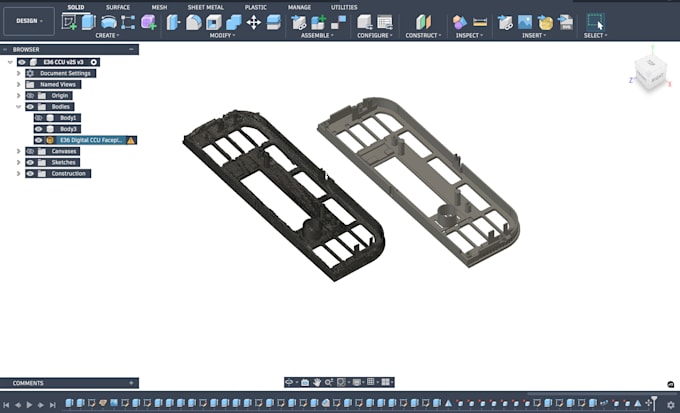Click the Insert Decal icon

(545, 22)
